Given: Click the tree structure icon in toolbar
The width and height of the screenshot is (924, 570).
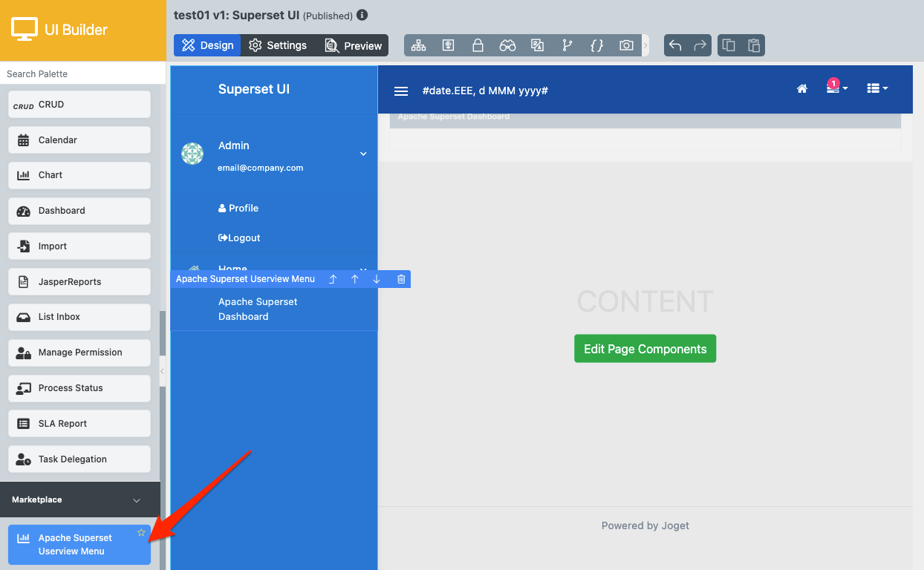Looking at the screenshot, I should coord(419,45).
